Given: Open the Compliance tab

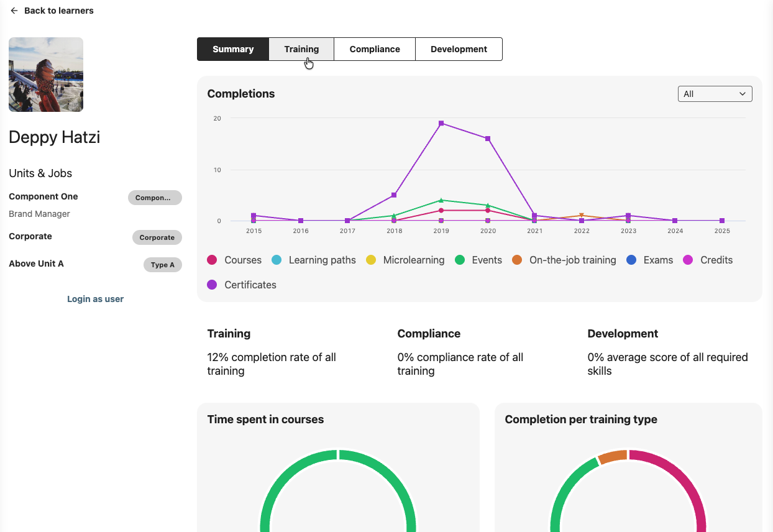Looking at the screenshot, I should 374,49.
